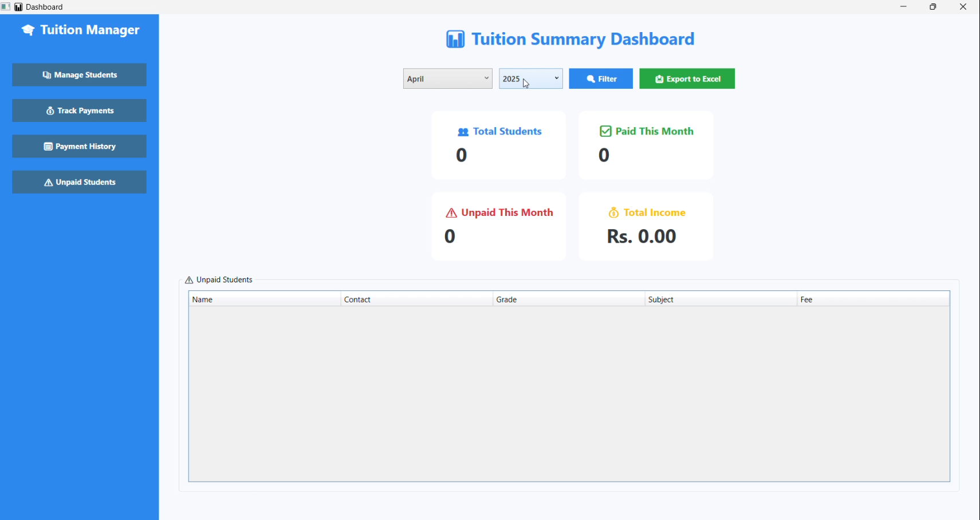Image resolution: width=980 pixels, height=520 pixels.
Task: Click the warning triangle on Unpaid This Month card
Action: [451, 214]
